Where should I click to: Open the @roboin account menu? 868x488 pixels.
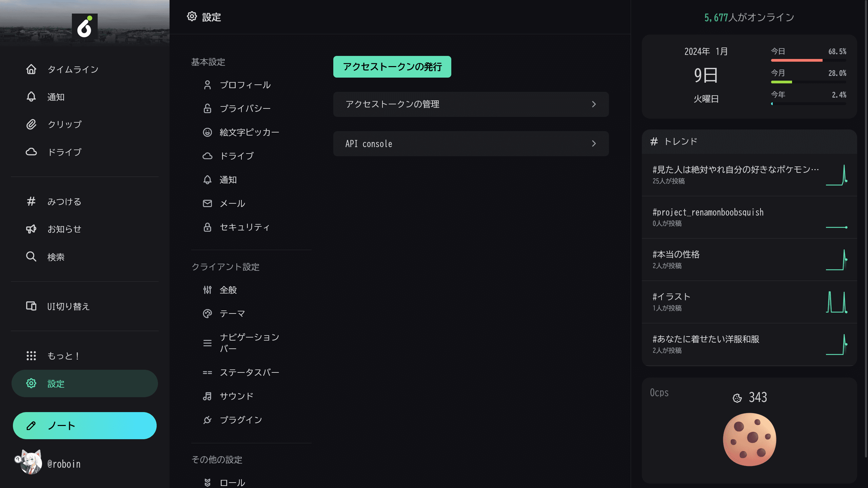click(85, 464)
